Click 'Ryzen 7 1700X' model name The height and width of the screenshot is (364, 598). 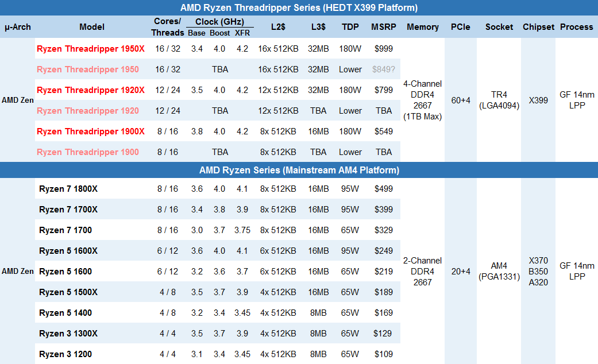click(x=68, y=210)
